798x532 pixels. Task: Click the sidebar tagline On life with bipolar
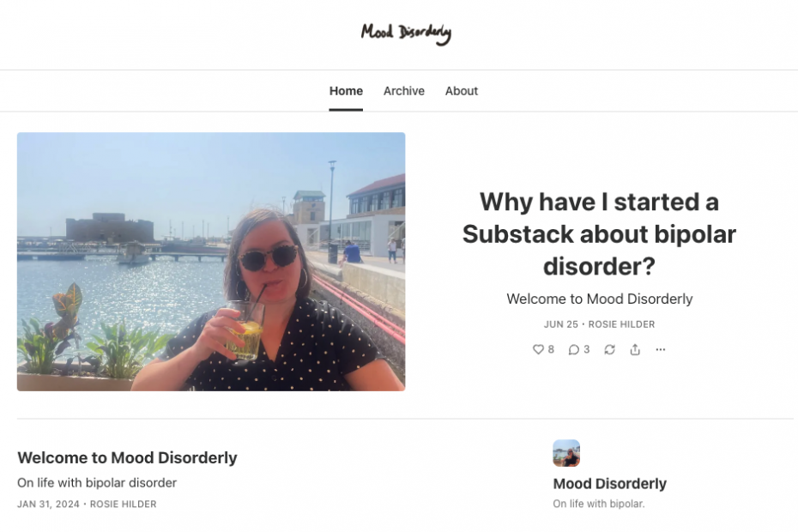(599, 504)
